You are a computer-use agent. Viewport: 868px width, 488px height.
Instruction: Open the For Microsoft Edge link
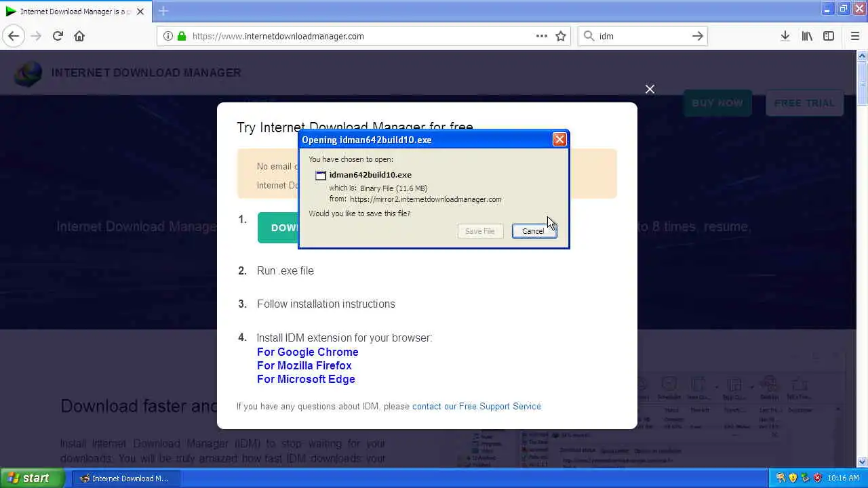pyautogui.click(x=306, y=379)
